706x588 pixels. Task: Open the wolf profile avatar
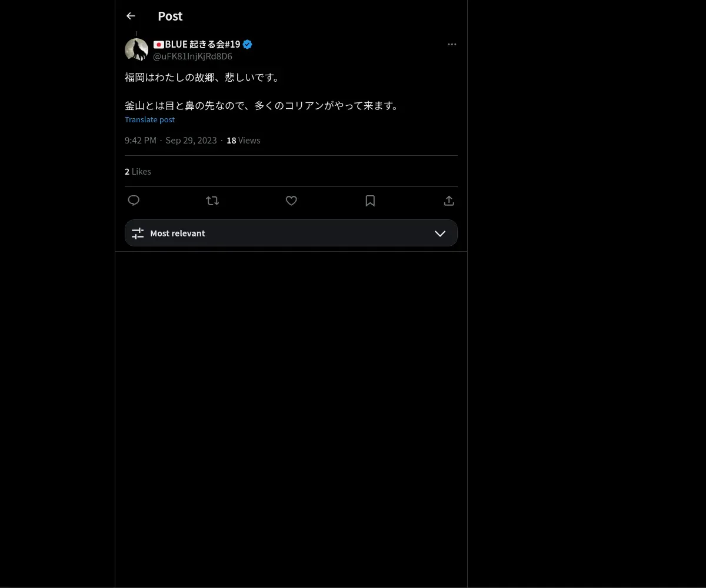click(136, 50)
